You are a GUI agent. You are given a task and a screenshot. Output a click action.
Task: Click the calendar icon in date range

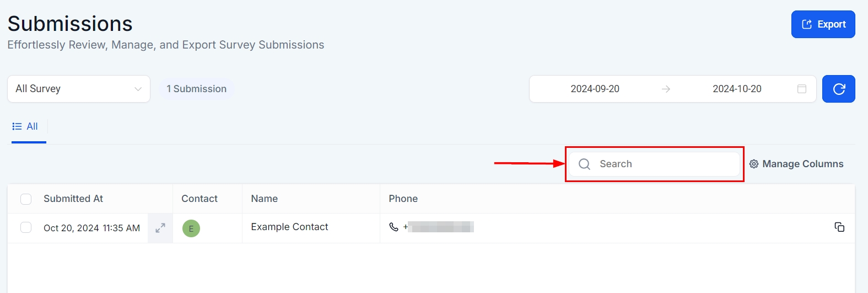pos(802,89)
